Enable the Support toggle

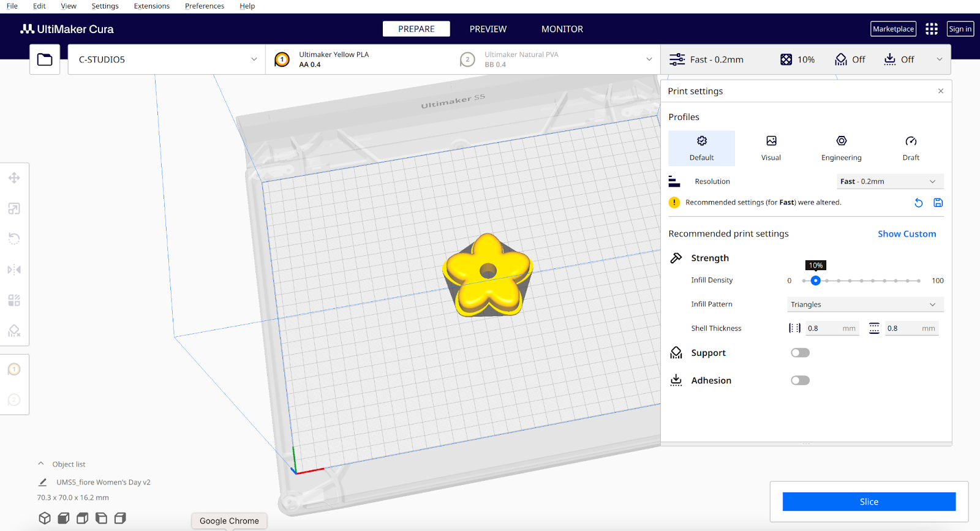tap(800, 353)
